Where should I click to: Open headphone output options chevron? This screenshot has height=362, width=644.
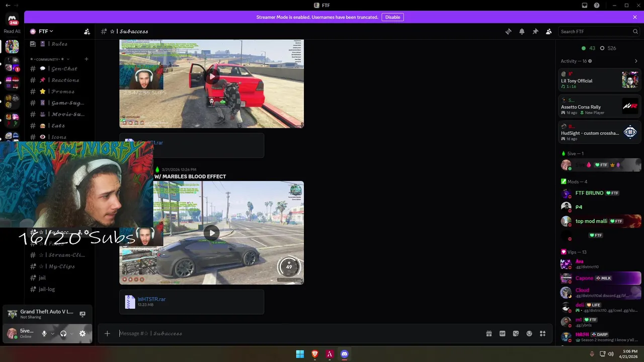71,333
